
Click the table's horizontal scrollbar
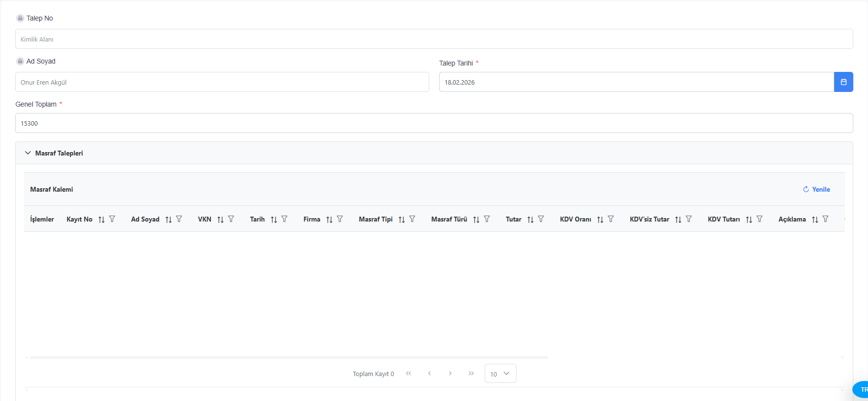click(x=289, y=357)
